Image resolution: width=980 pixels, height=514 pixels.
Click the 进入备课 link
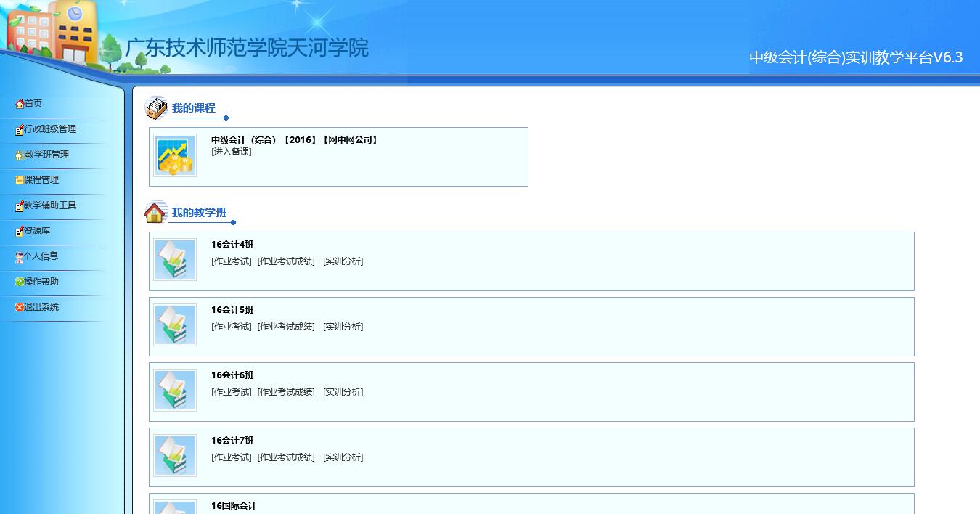pos(232,152)
